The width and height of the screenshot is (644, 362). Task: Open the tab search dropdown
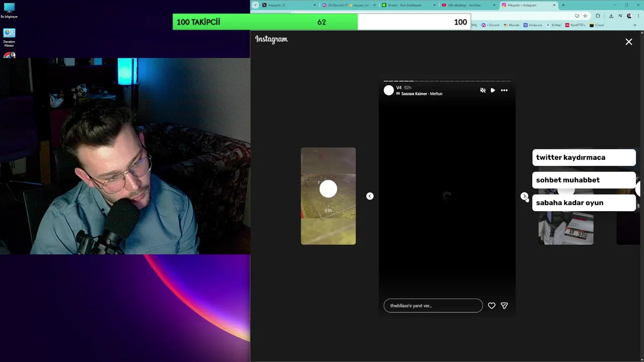coord(255,5)
